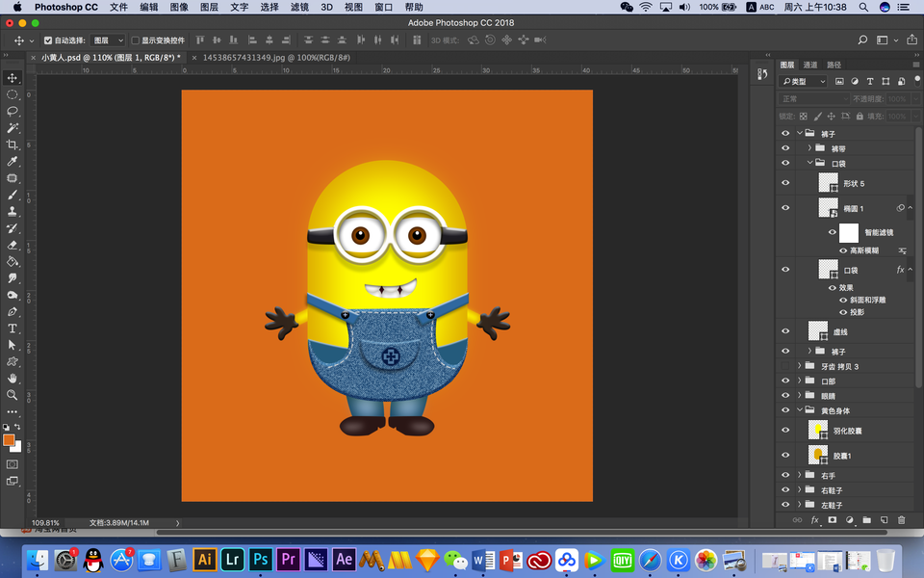The height and width of the screenshot is (578, 924).
Task: Expand the 裤带 layer group
Action: pyautogui.click(x=810, y=148)
